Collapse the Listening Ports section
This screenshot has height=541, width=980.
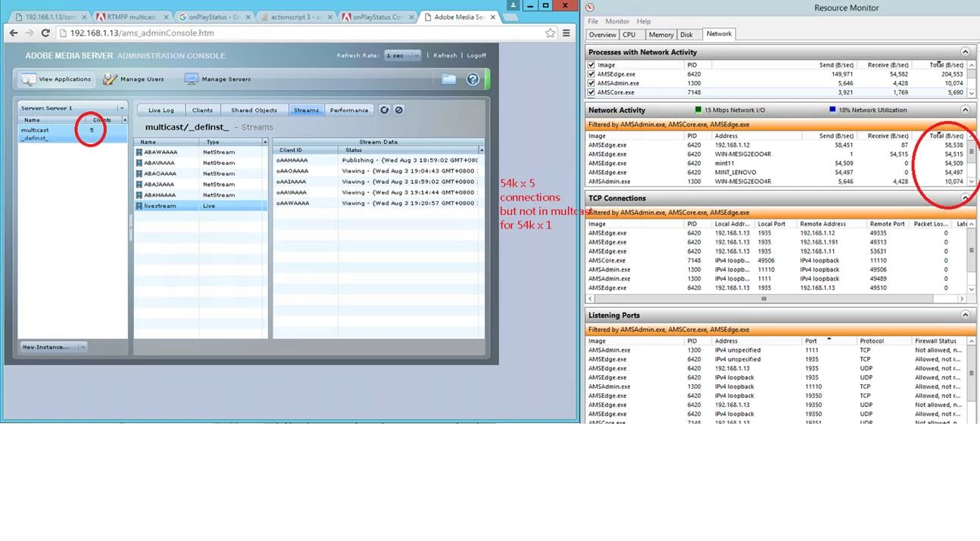tap(965, 315)
